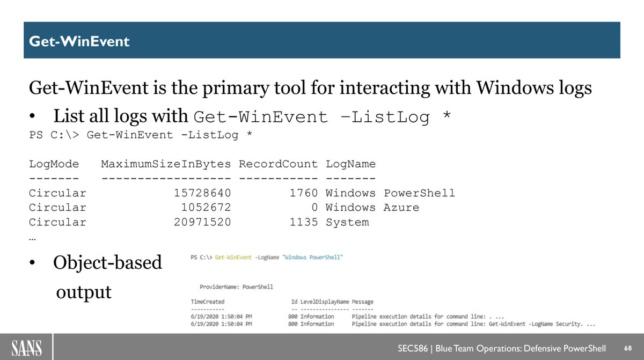Click the Message column header
Image resolution: width=644 pixels, height=360 pixels.
(x=363, y=302)
